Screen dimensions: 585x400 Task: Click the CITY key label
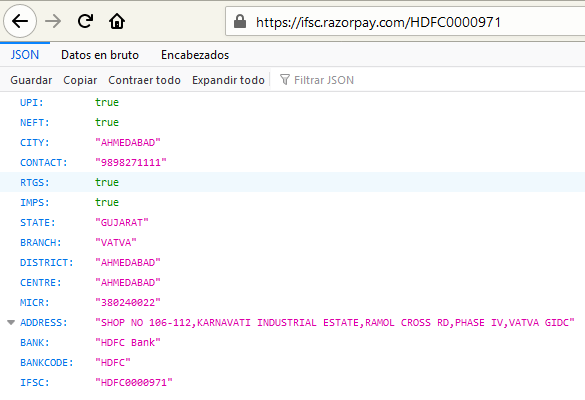click(x=35, y=143)
